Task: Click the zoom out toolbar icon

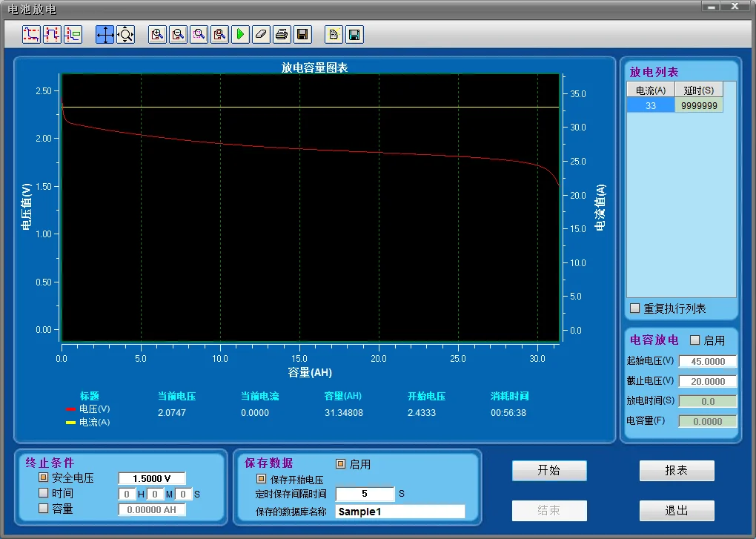Action: pyautogui.click(x=178, y=34)
